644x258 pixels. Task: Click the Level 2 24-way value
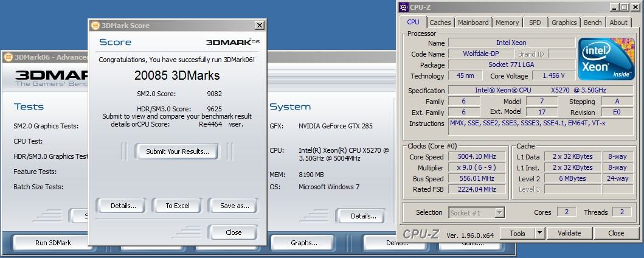(x=618, y=178)
